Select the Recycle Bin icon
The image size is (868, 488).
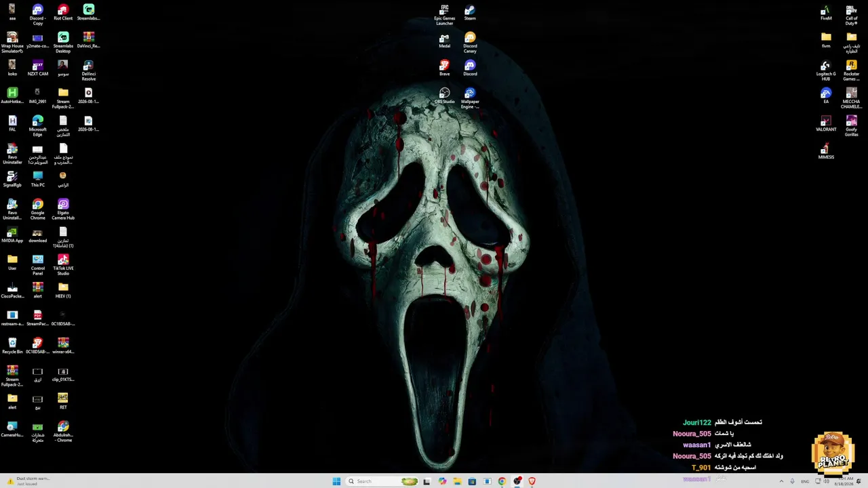click(12, 346)
